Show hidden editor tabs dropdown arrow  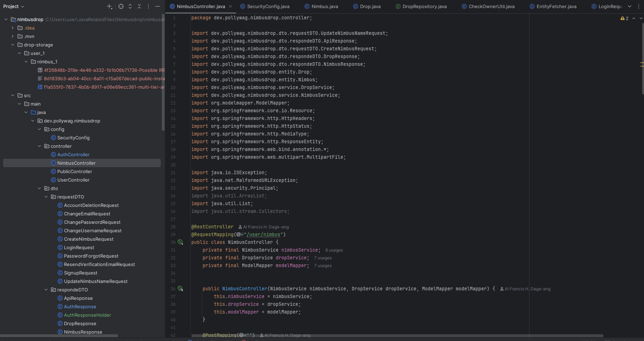click(x=630, y=6)
